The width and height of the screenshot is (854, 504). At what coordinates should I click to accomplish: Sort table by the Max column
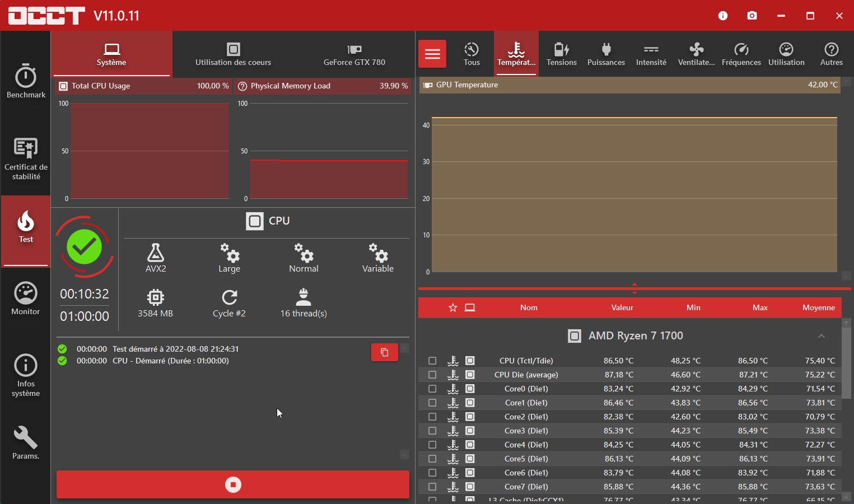[760, 307]
